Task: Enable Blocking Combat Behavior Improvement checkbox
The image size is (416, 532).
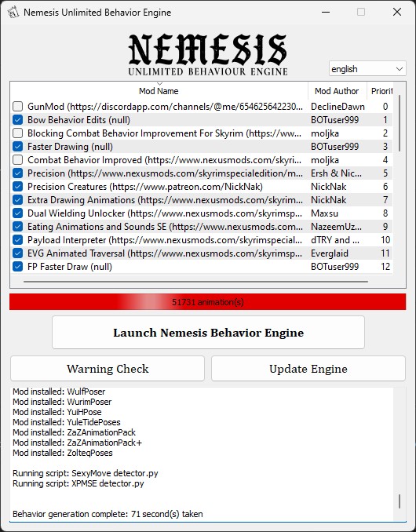Action: click(x=17, y=133)
